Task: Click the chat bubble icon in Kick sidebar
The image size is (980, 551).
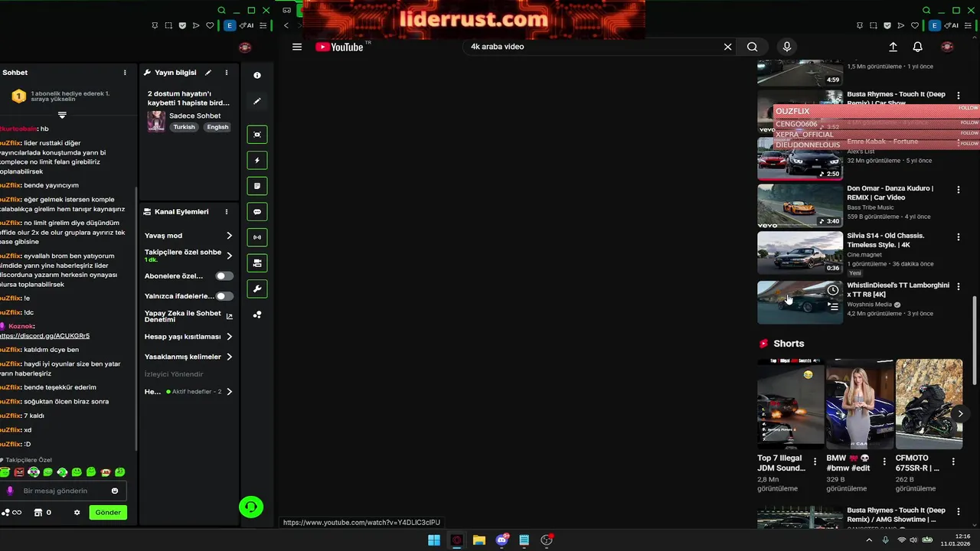Action: pos(257,211)
